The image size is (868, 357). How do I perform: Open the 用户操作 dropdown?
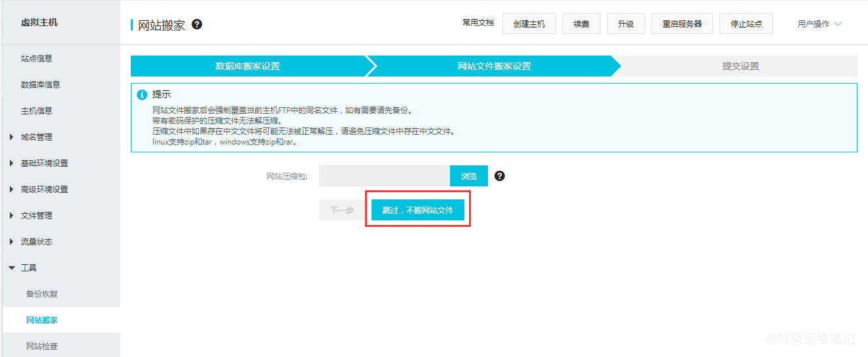(819, 24)
